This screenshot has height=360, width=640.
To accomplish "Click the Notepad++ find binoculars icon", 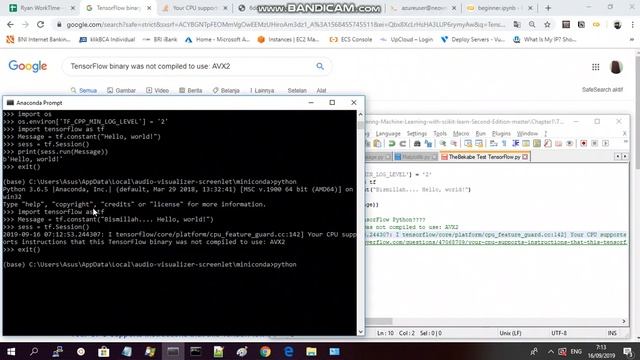I will (417, 143).
